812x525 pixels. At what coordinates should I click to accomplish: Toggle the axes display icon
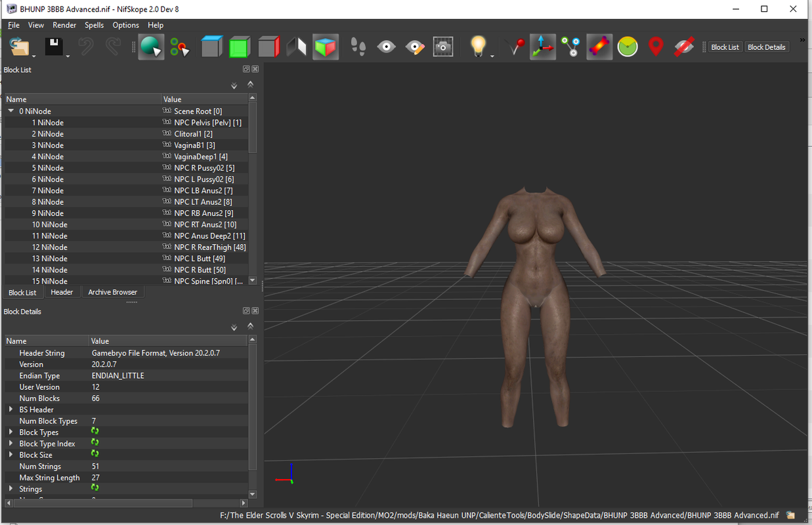543,47
